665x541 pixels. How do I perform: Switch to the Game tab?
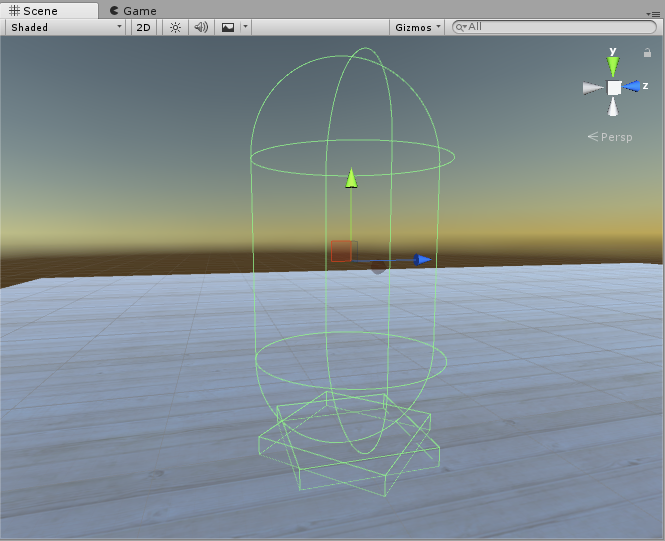[133, 11]
